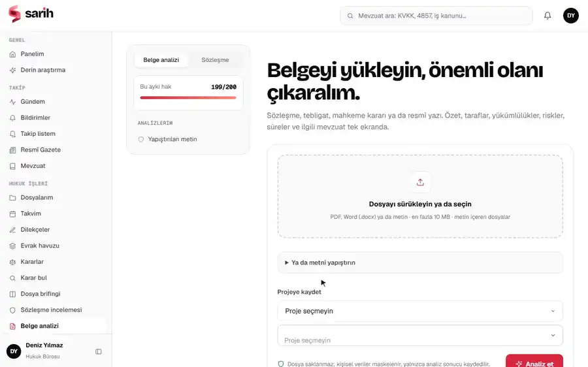This screenshot has width=588, height=367.
Task: Open Mevzuat menu item
Action: [x=56, y=166]
